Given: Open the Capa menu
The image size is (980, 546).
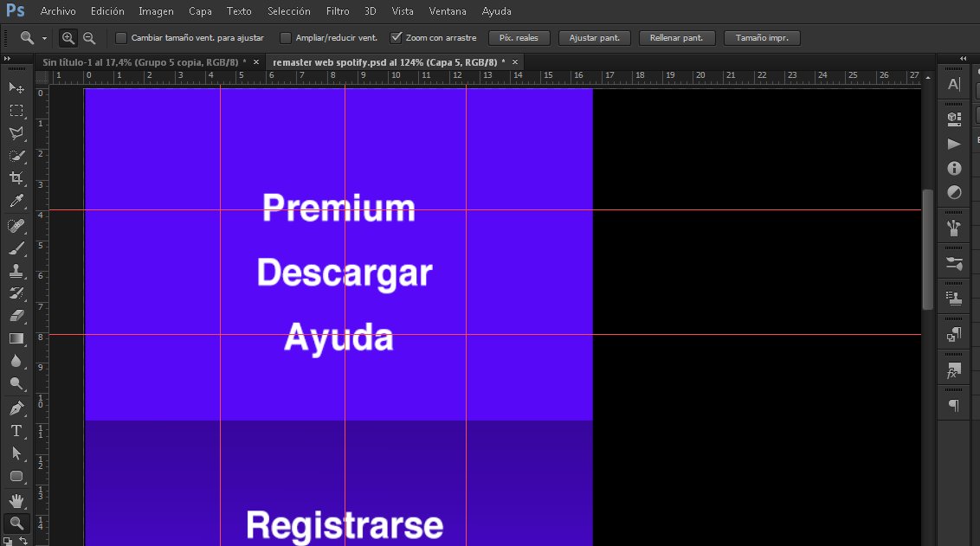Looking at the screenshot, I should click(200, 11).
